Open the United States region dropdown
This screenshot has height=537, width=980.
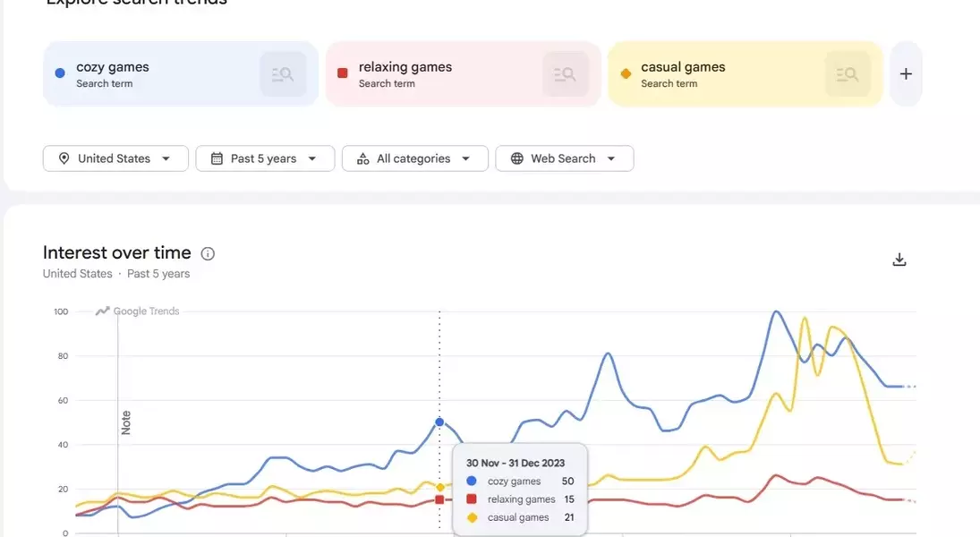[115, 158]
